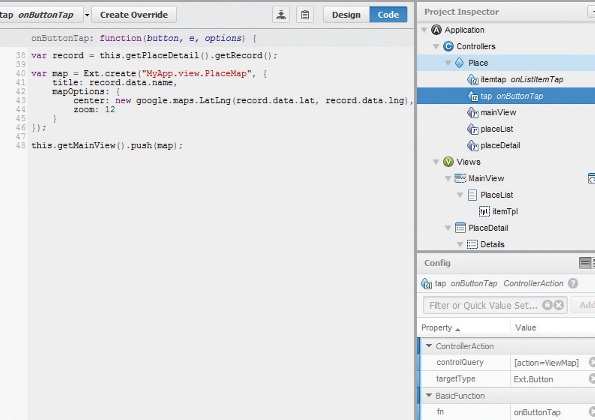
Task: Collapse the PlaceDetail view node
Action: 448,228
